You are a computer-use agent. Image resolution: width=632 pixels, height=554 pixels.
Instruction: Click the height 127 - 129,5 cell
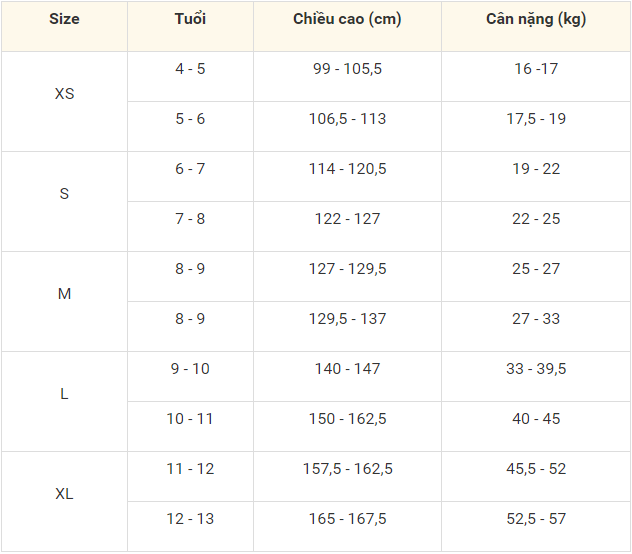[x=347, y=269]
